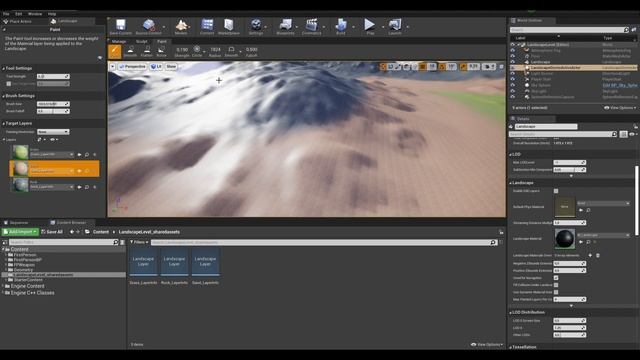Image resolution: width=640 pixels, height=360 pixels.
Task: Select the StarterContent folder in tree
Action: pos(28,280)
